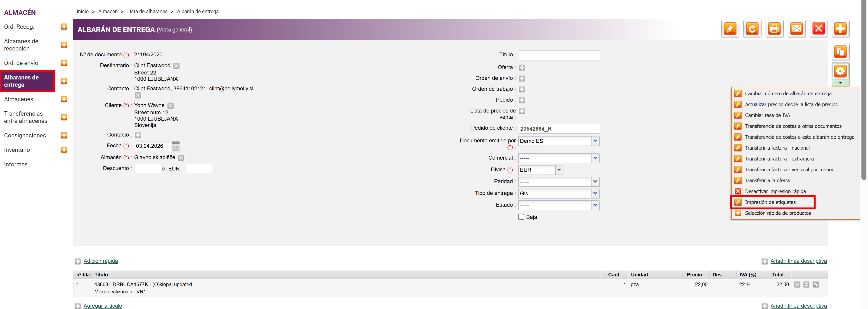The width and height of the screenshot is (868, 309).
Task: Select Impresión de etiquetas menu entry
Action: click(x=770, y=202)
